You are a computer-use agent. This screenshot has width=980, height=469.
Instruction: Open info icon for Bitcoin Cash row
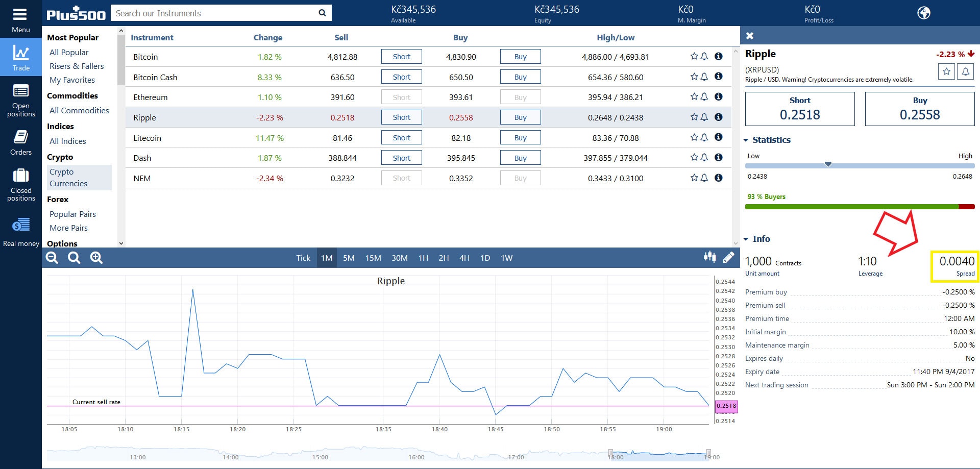point(718,77)
